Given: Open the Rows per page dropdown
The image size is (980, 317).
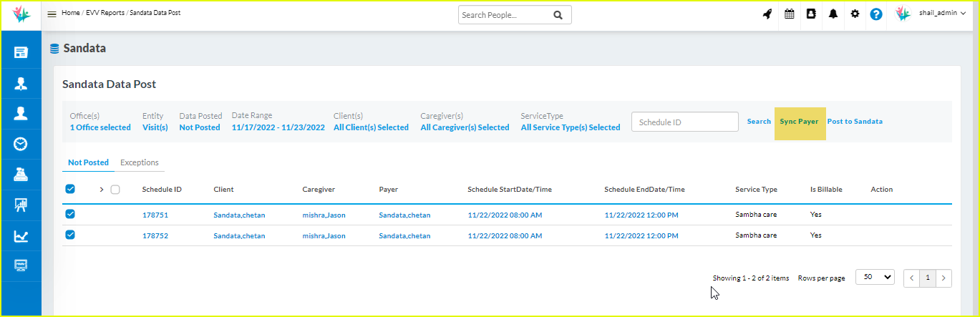Looking at the screenshot, I should point(875,278).
